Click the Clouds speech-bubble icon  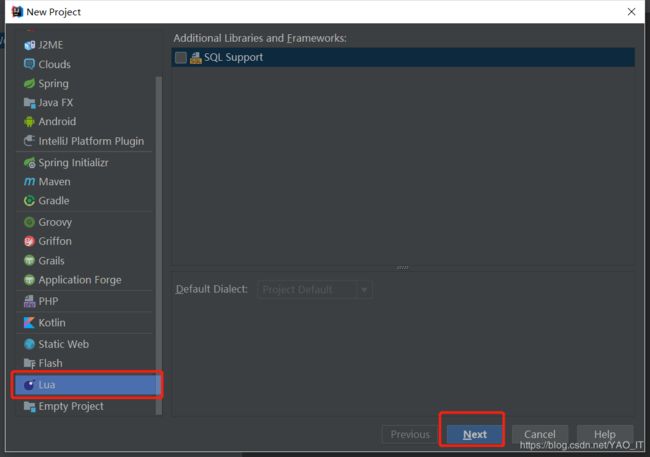click(x=29, y=64)
